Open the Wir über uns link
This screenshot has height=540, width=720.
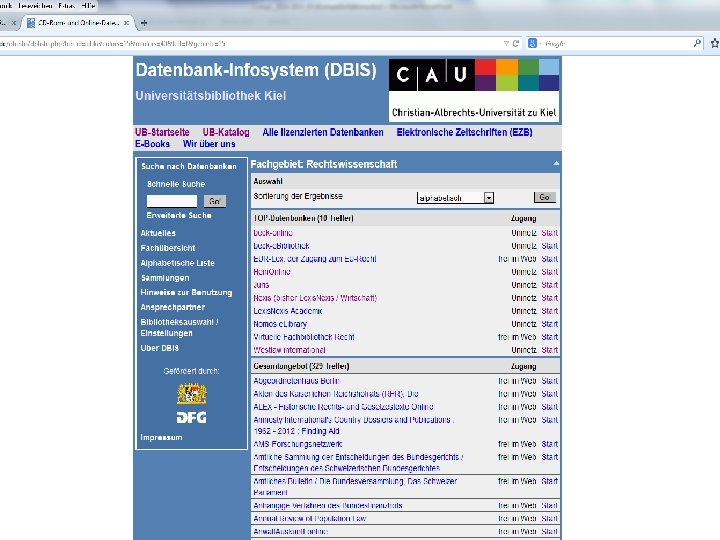coord(209,144)
